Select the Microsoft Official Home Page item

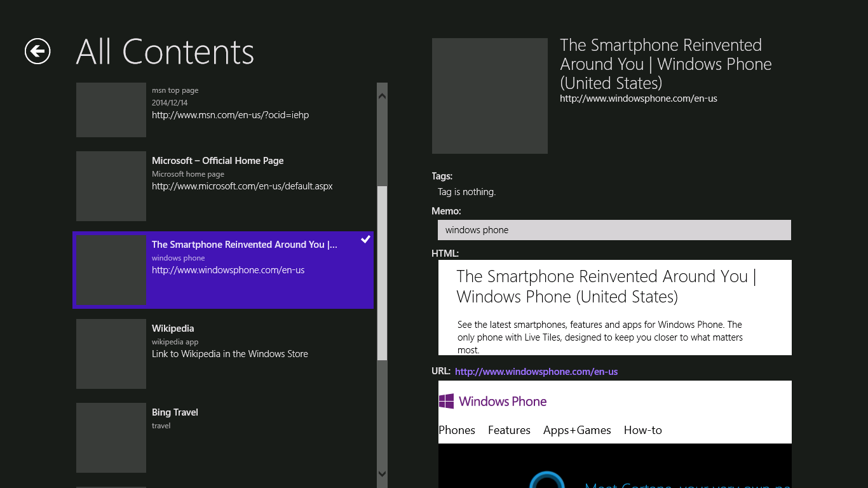tap(217, 161)
